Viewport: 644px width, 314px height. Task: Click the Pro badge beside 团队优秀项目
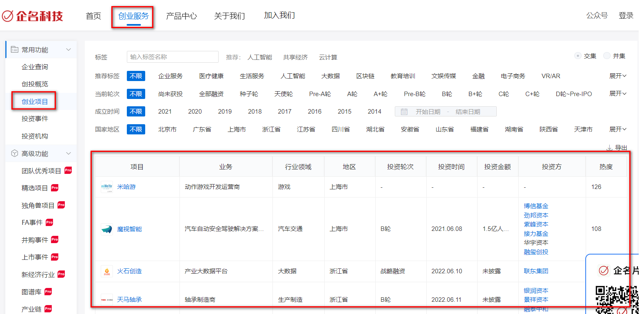coord(68,170)
